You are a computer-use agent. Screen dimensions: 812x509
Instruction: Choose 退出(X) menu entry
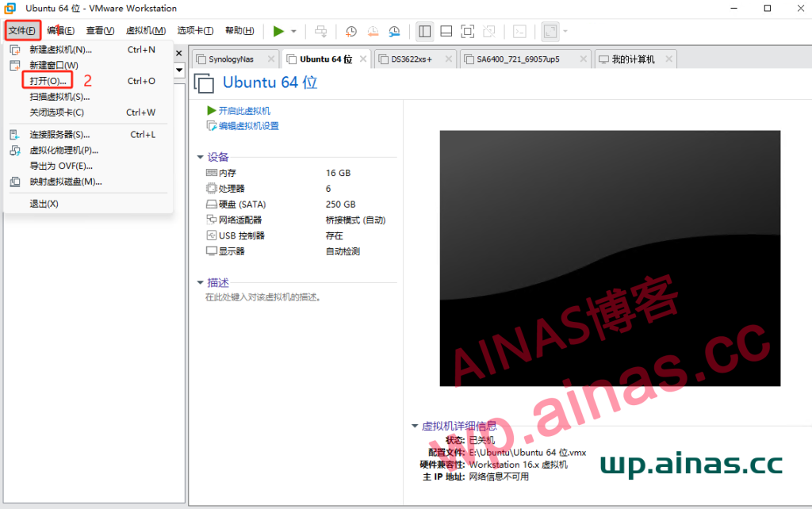pos(88,204)
